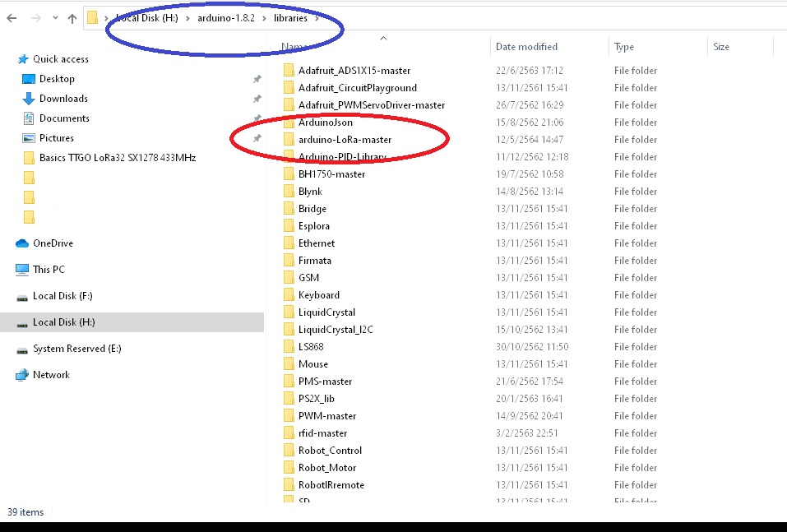The image size is (787, 532).
Task: Open Local Disk (F:) in sidebar
Action: tap(62, 296)
